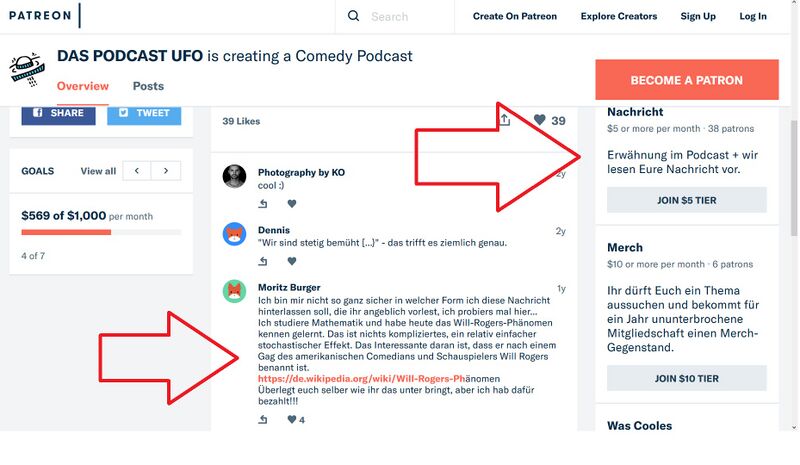
Task: Open the Will-Rogers-Phänomen Wikipedia link
Action: [379, 379]
